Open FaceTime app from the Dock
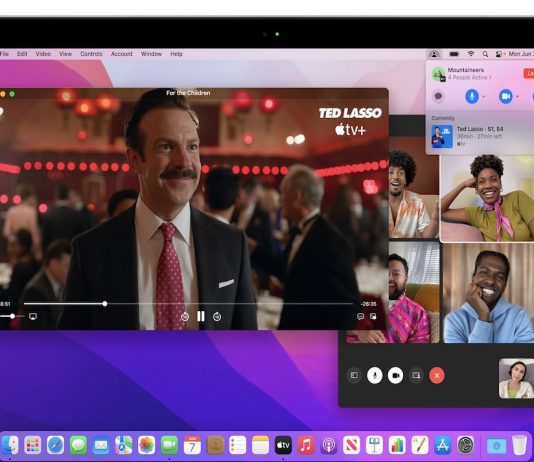The height and width of the screenshot is (462, 534). [x=170, y=445]
